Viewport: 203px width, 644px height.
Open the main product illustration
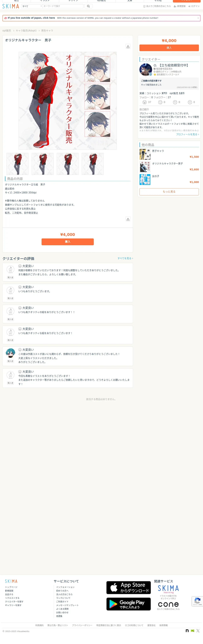[x=68, y=101]
